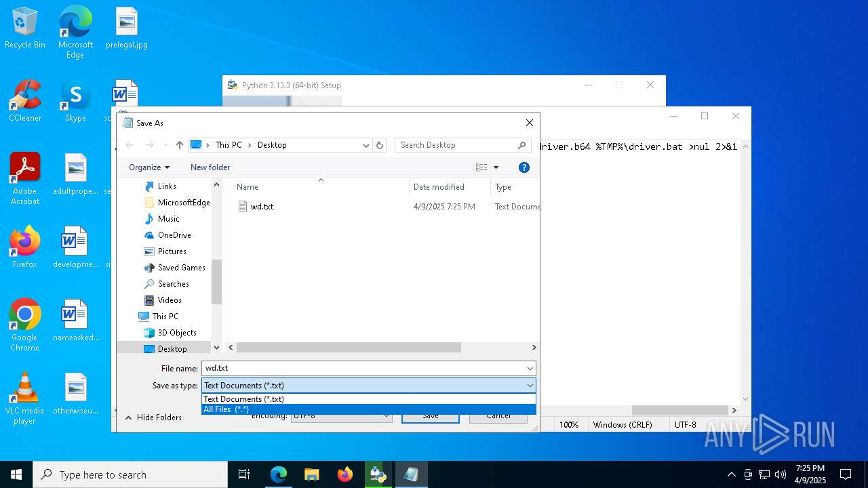Switch to Notepad in the taskbar
Viewport: 868px width, 488px height.
[411, 474]
